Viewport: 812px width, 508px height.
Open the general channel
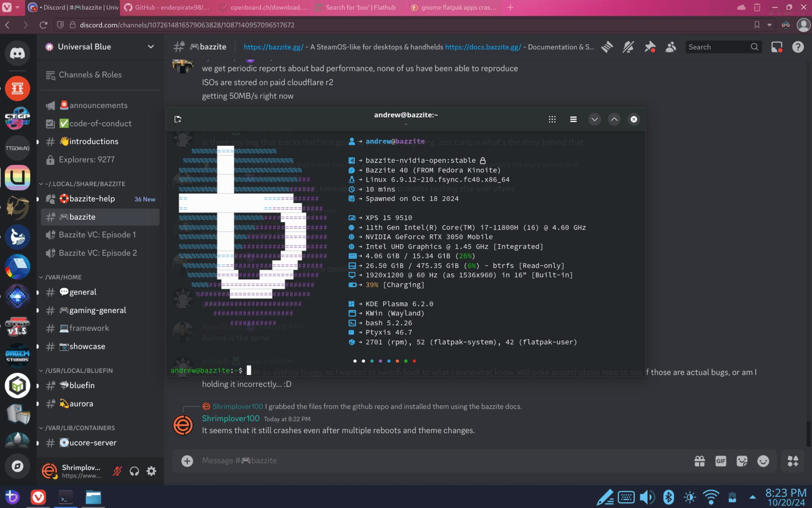pos(100,292)
